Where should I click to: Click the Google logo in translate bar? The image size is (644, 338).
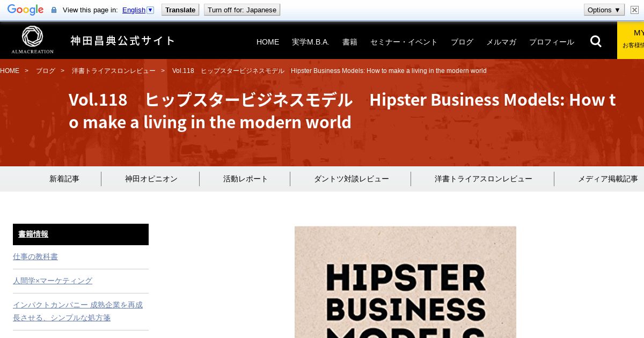point(25,10)
